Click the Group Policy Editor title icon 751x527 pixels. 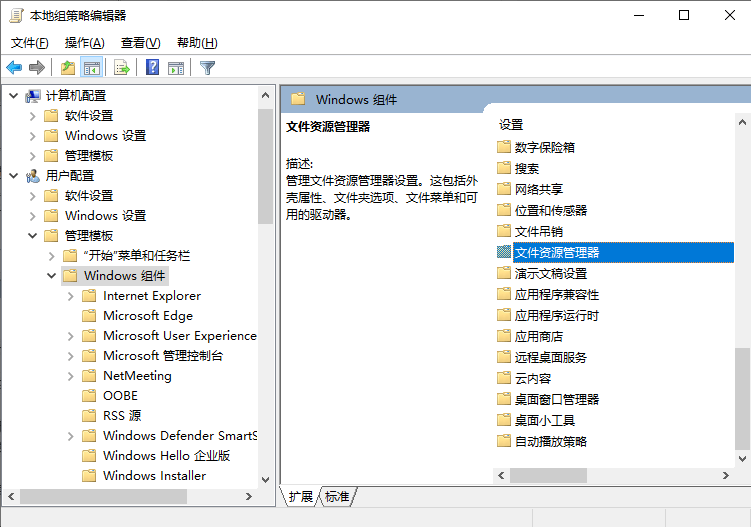tap(16, 15)
